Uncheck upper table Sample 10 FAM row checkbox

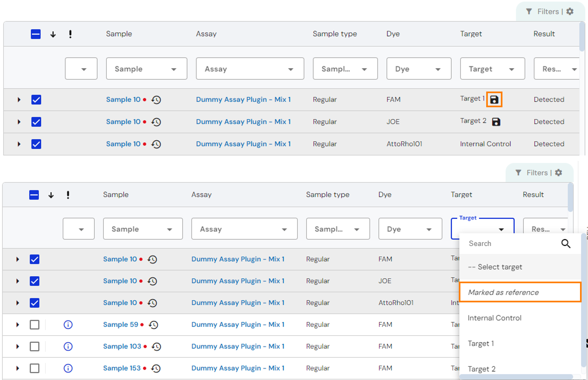(x=36, y=100)
